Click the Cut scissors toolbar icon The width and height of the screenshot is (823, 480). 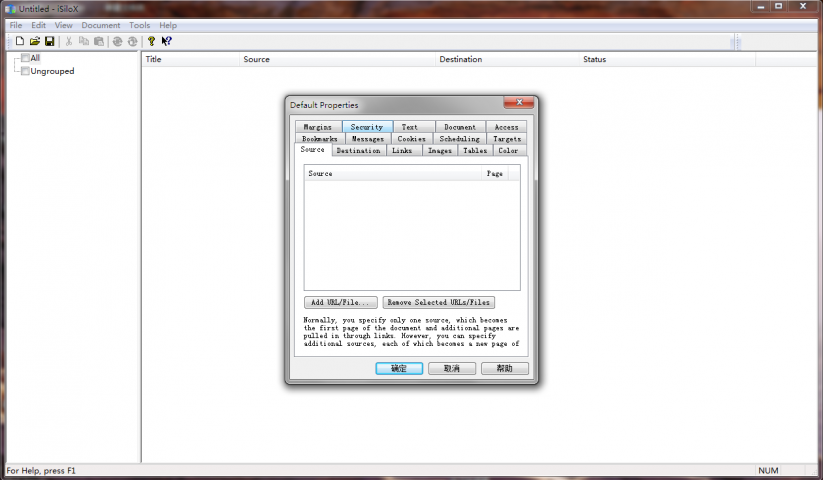coord(69,41)
